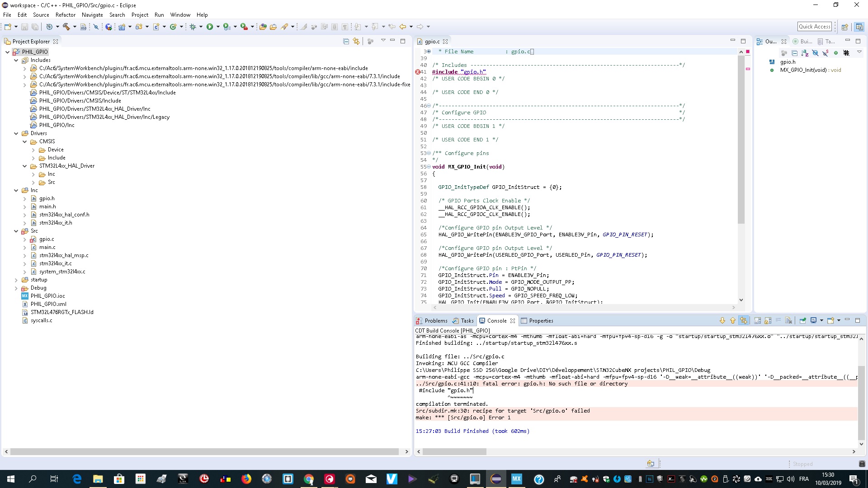
Task: Open main.c in the Src folder
Action: [47, 247]
